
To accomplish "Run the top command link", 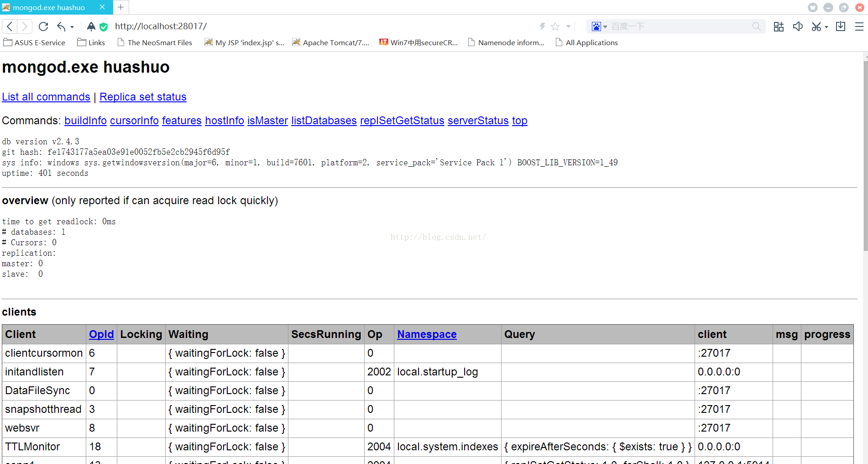I will pyautogui.click(x=519, y=121).
